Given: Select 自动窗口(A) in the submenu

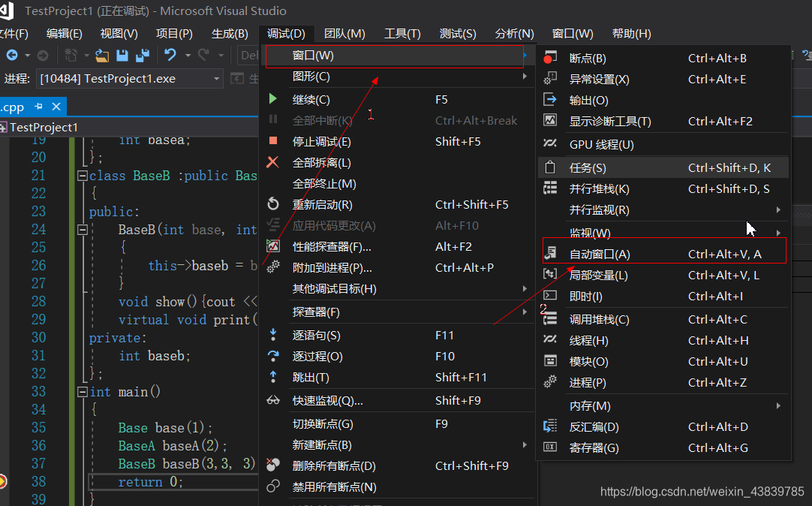Looking at the screenshot, I should click(x=664, y=254).
